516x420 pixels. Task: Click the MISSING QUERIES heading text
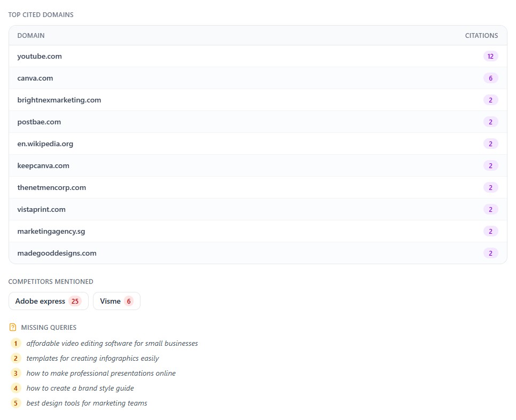pyautogui.click(x=49, y=327)
